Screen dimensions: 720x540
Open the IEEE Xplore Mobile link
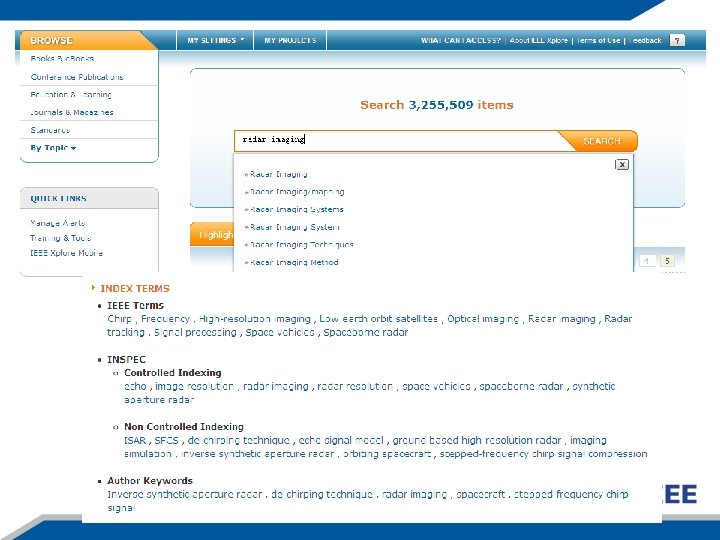(66, 253)
